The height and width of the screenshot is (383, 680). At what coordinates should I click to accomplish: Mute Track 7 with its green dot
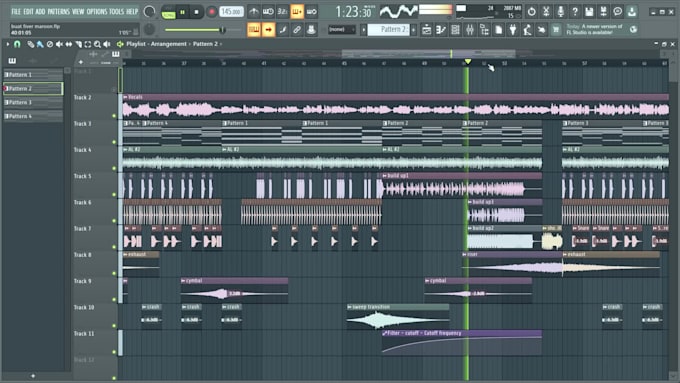[x=114, y=247]
